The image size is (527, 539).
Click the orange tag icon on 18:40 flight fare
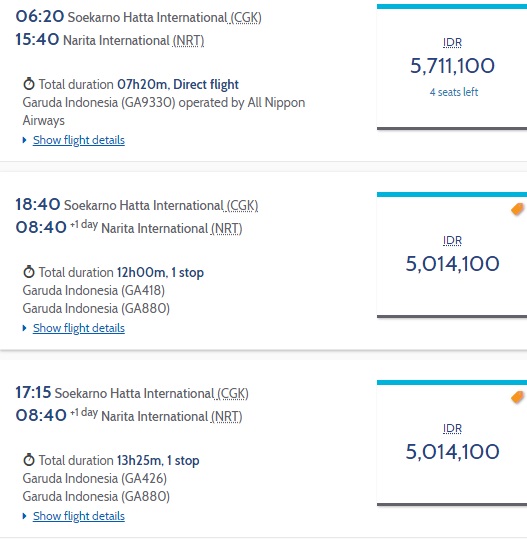517,209
